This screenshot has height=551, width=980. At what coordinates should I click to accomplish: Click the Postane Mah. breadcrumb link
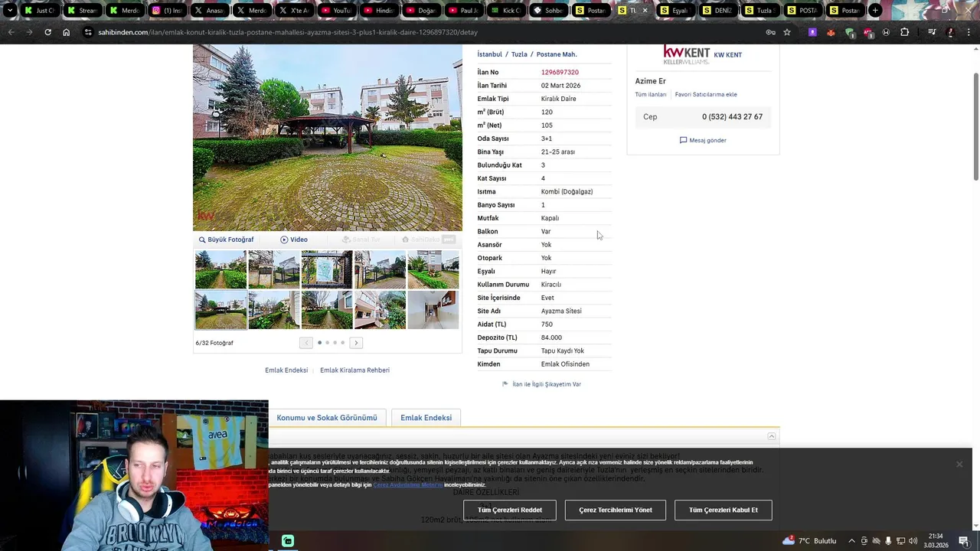pos(557,54)
